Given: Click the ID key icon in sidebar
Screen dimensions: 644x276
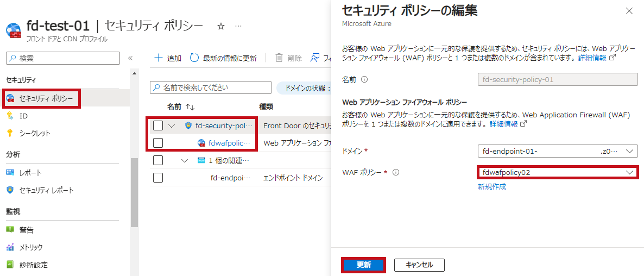Looking at the screenshot, I should click(x=10, y=116).
